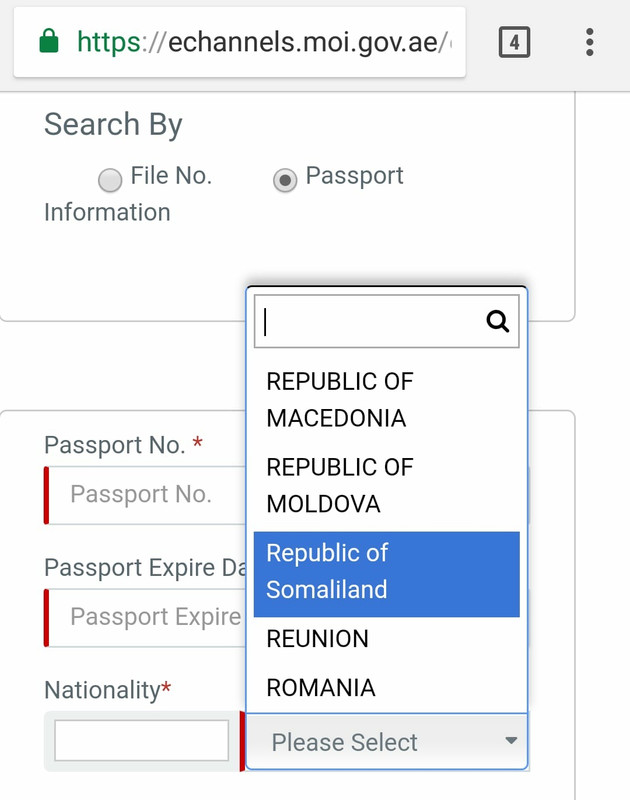Click the nationality code text box
This screenshot has height=800, width=630.
point(141,740)
